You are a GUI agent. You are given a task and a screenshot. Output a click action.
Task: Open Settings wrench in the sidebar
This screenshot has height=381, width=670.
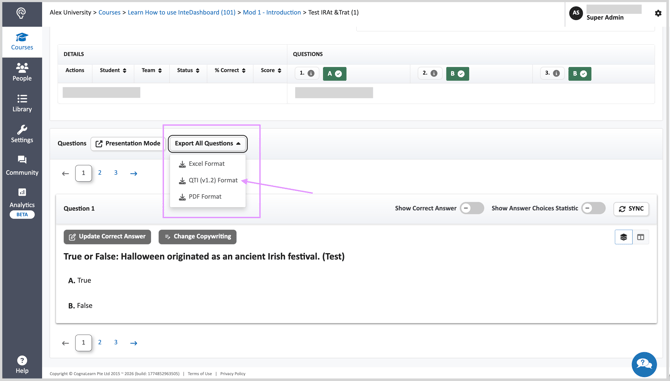(22, 134)
